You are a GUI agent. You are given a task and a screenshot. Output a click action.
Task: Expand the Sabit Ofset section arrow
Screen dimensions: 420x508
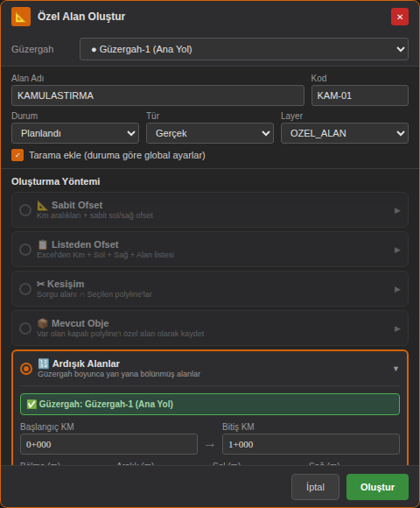point(397,211)
